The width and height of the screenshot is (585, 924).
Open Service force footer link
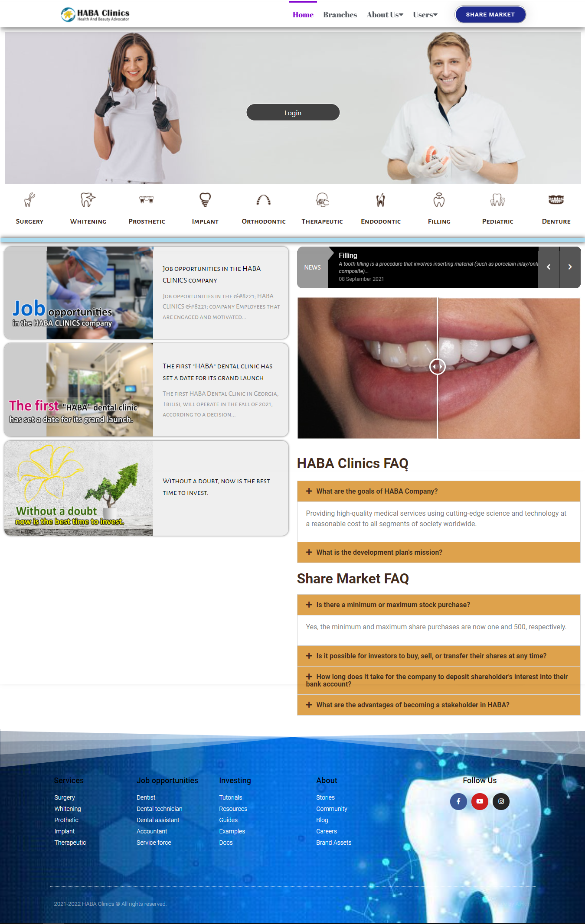154,843
